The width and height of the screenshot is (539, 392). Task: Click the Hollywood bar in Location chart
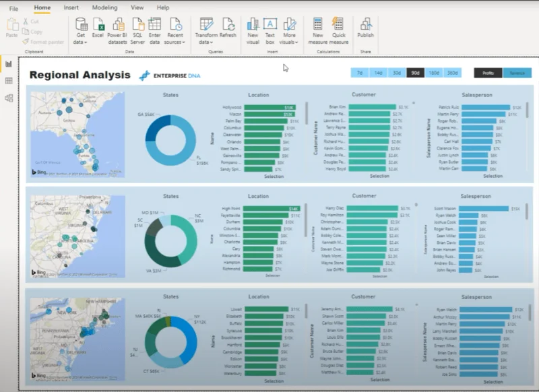point(270,108)
